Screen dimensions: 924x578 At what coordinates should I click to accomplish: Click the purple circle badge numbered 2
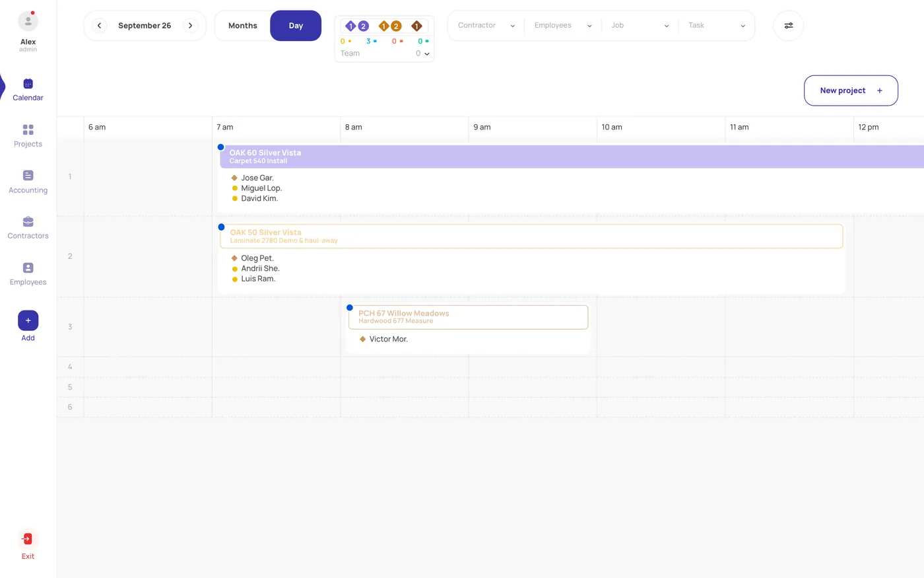363,26
